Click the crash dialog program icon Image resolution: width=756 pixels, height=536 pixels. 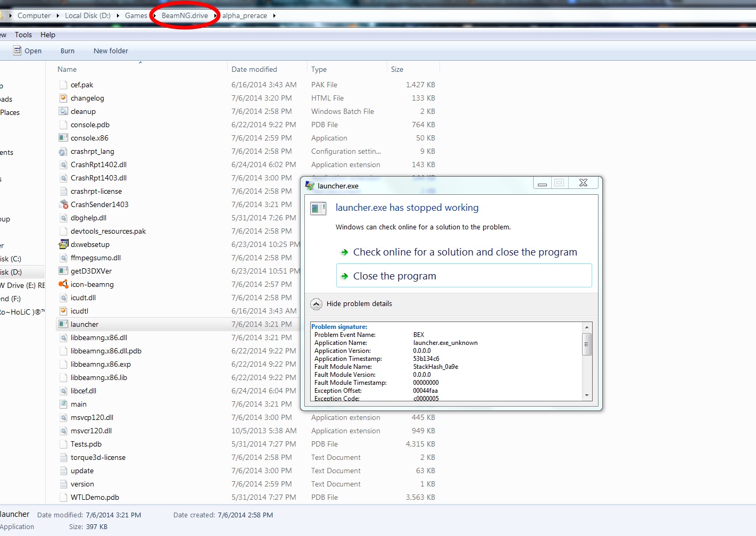[318, 209]
